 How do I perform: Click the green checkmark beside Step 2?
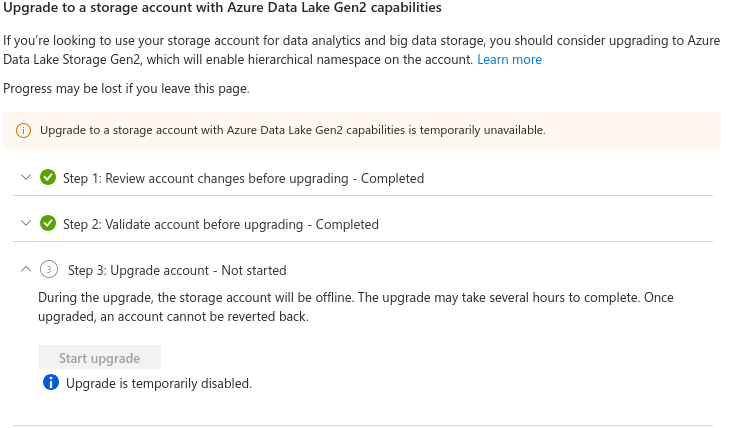(47, 224)
